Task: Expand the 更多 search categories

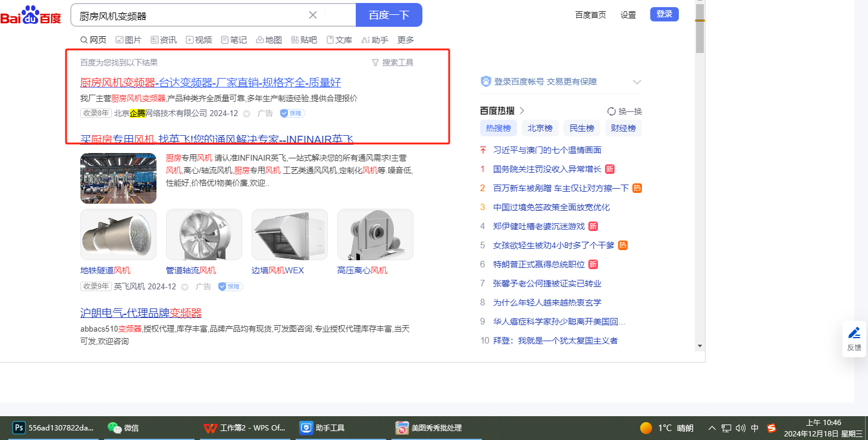Action: point(406,40)
